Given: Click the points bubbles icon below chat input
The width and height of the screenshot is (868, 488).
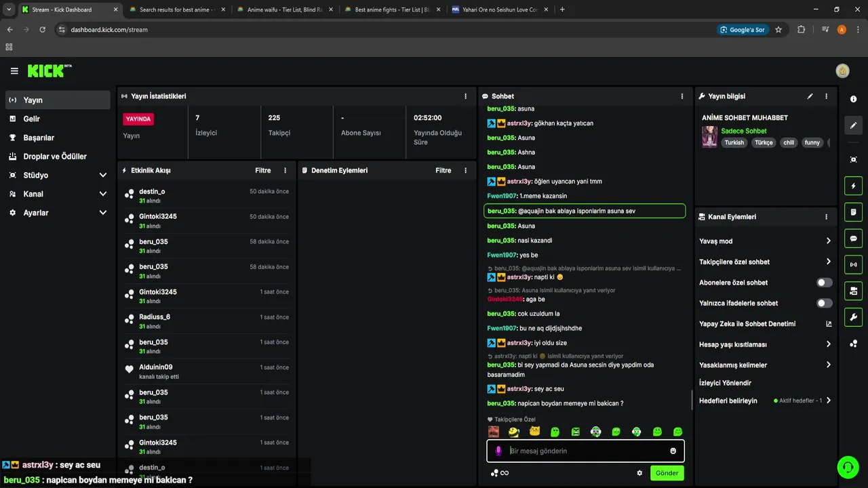Looking at the screenshot, I should (x=494, y=473).
